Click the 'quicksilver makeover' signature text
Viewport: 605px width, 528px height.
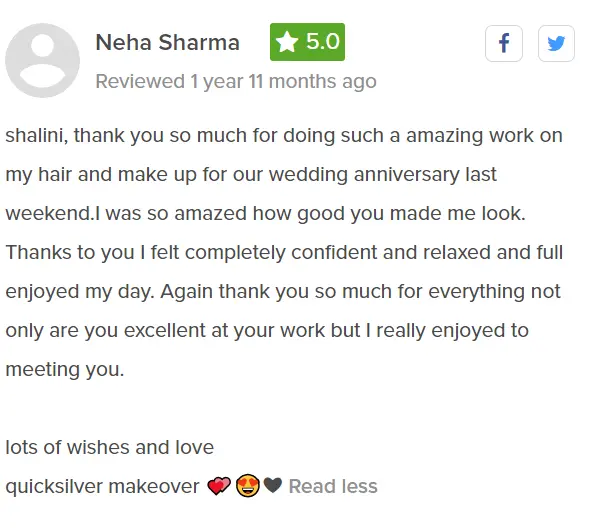click(102, 487)
